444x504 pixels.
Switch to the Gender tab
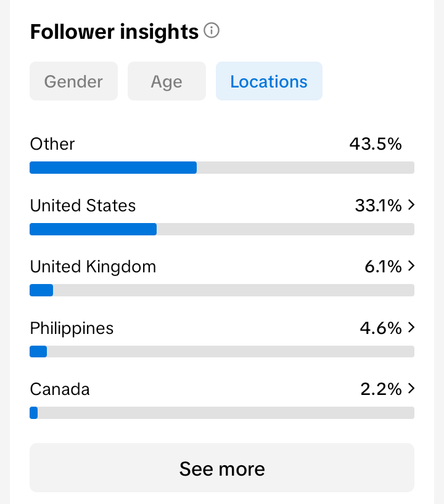(x=73, y=81)
